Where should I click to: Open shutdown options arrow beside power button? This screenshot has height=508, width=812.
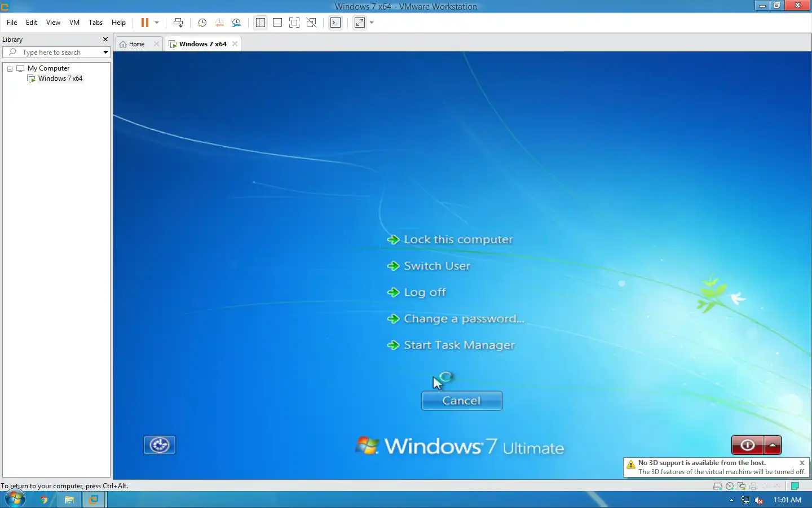tap(773, 445)
